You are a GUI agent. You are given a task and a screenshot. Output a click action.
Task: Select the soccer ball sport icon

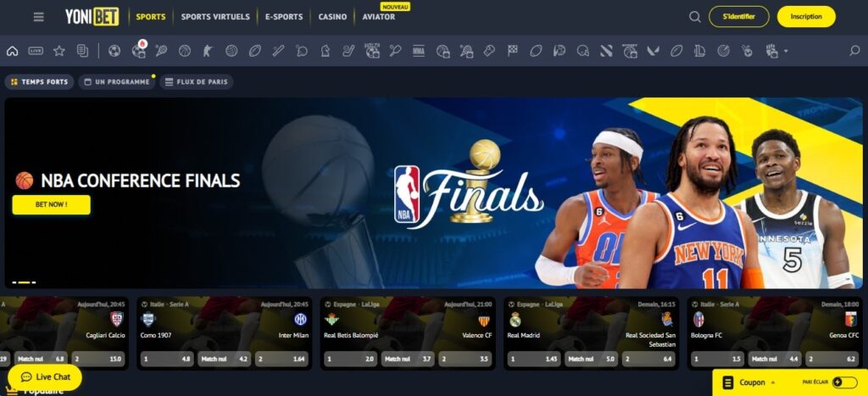(x=114, y=51)
